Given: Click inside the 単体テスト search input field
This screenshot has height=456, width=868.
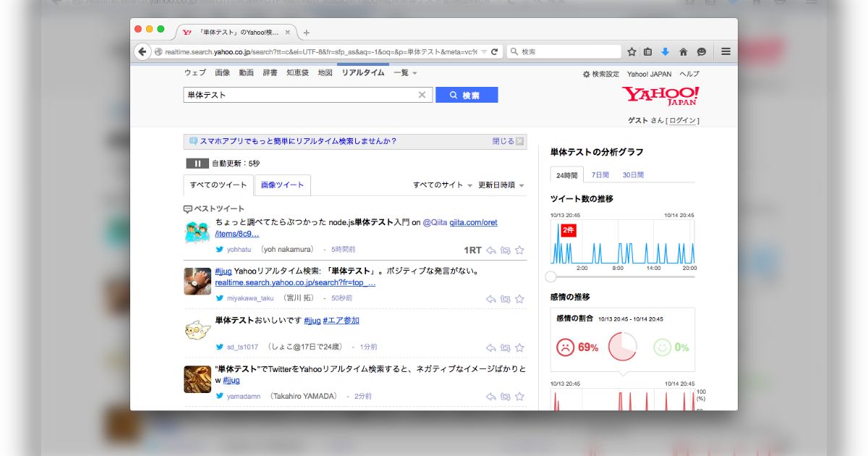Looking at the screenshot, I should coord(304,94).
